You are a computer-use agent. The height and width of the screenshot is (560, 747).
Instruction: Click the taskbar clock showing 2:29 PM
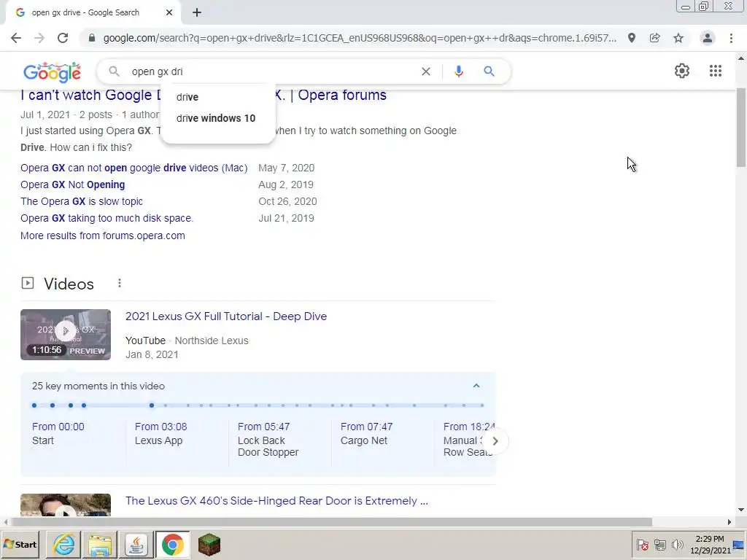click(x=710, y=545)
